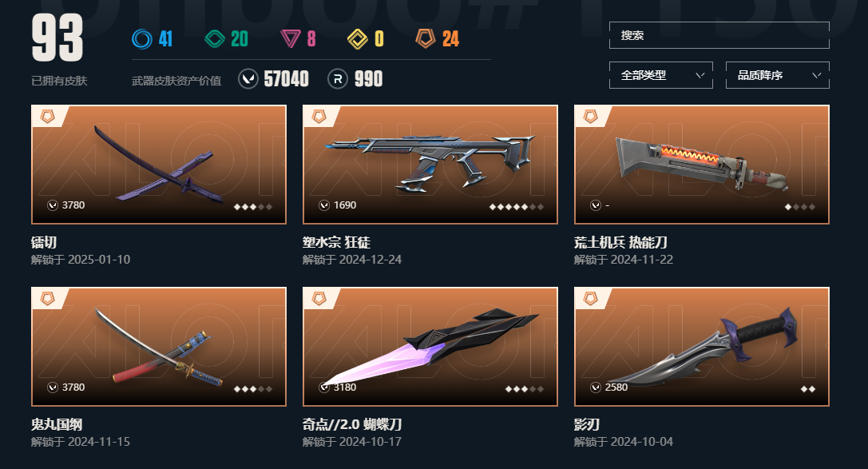Open the 镭切 sword skin thumbnail
The width and height of the screenshot is (868, 469).
pyautogui.click(x=159, y=165)
